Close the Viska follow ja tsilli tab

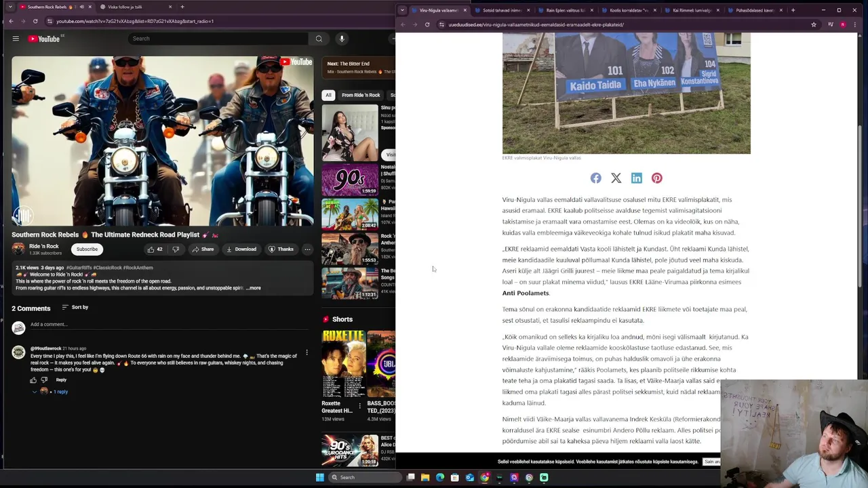tap(170, 7)
